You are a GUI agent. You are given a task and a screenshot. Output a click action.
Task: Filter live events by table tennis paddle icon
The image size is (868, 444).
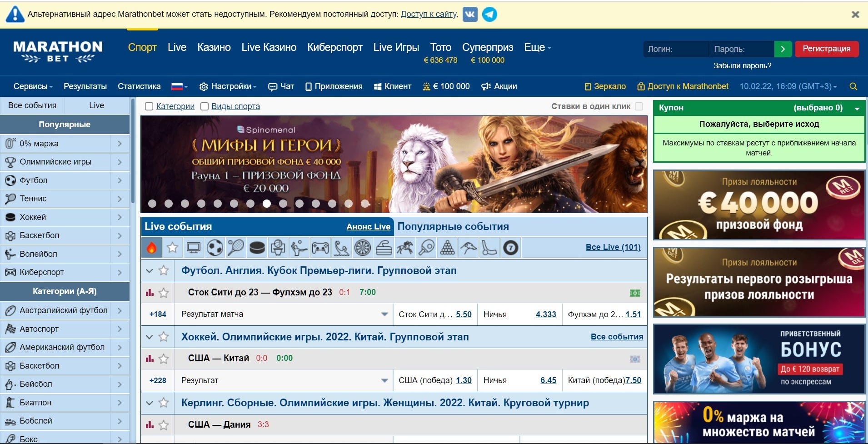tap(426, 248)
